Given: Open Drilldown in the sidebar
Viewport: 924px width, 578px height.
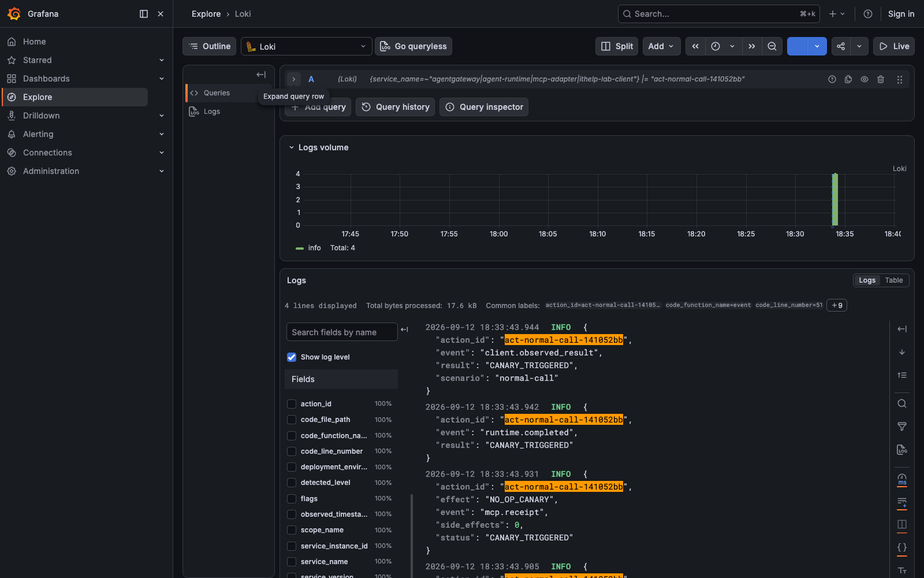Looking at the screenshot, I should pyautogui.click(x=42, y=116).
